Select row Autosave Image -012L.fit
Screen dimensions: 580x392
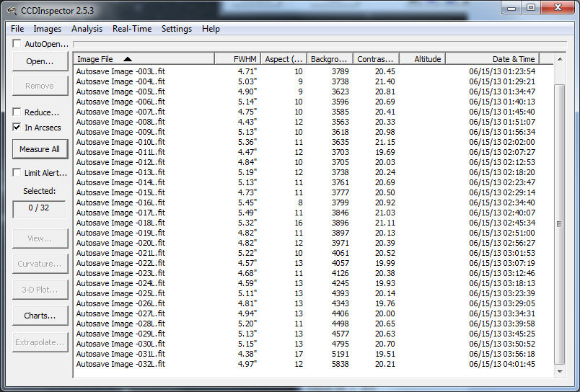(313, 162)
